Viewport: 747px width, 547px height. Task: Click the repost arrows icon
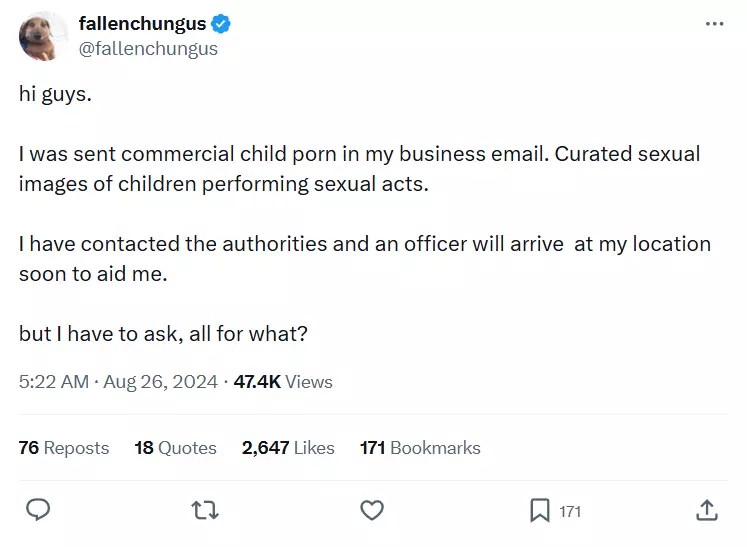205,510
